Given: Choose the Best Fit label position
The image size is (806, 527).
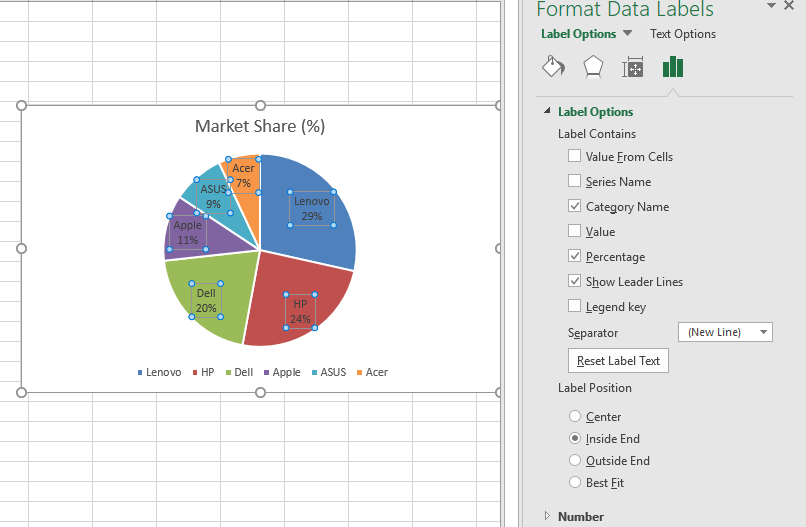Looking at the screenshot, I should pos(574,482).
